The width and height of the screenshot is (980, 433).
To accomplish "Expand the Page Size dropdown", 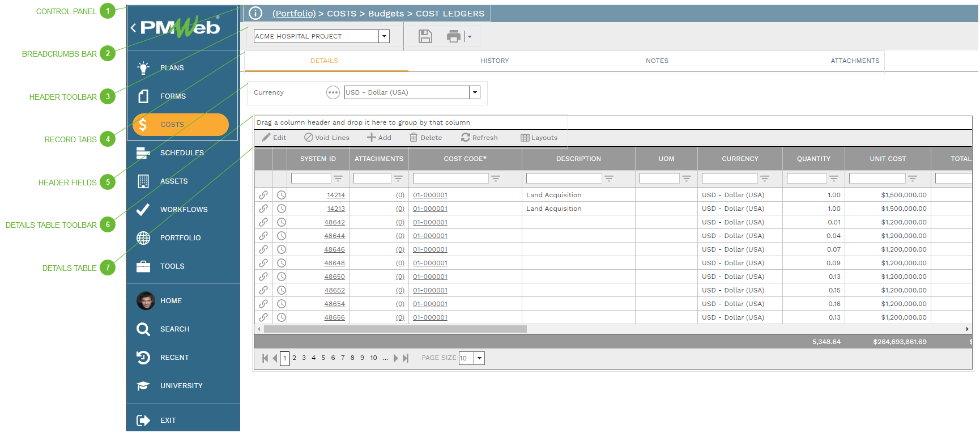I will pyautogui.click(x=480, y=358).
